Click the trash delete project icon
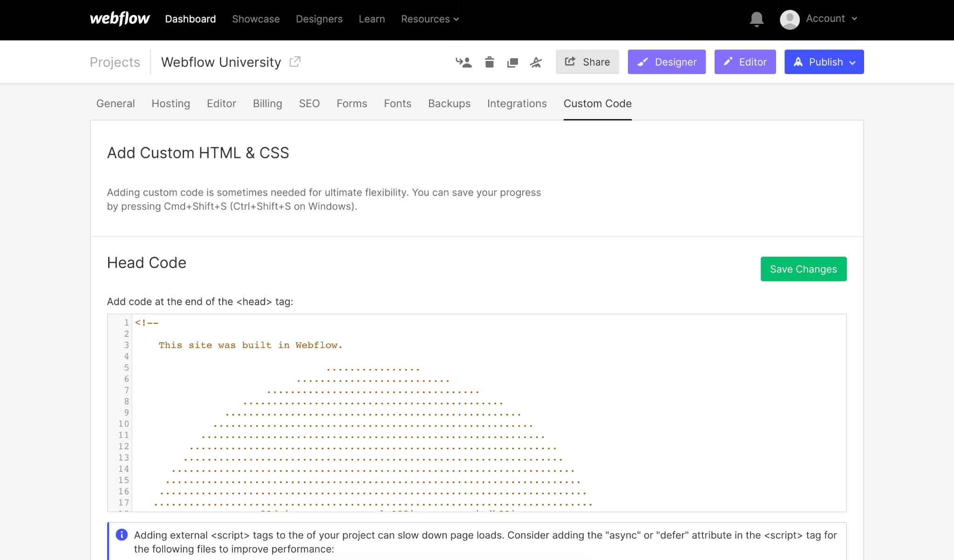 click(x=489, y=62)
